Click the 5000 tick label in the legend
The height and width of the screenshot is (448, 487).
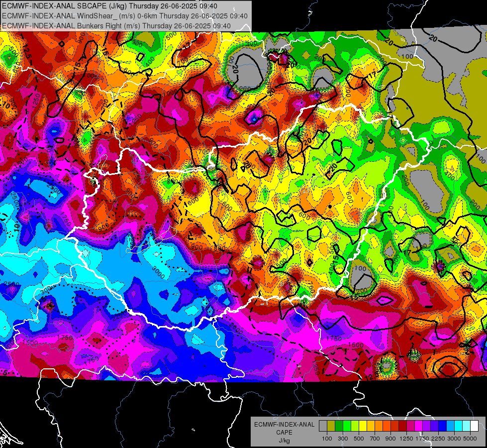470,439
